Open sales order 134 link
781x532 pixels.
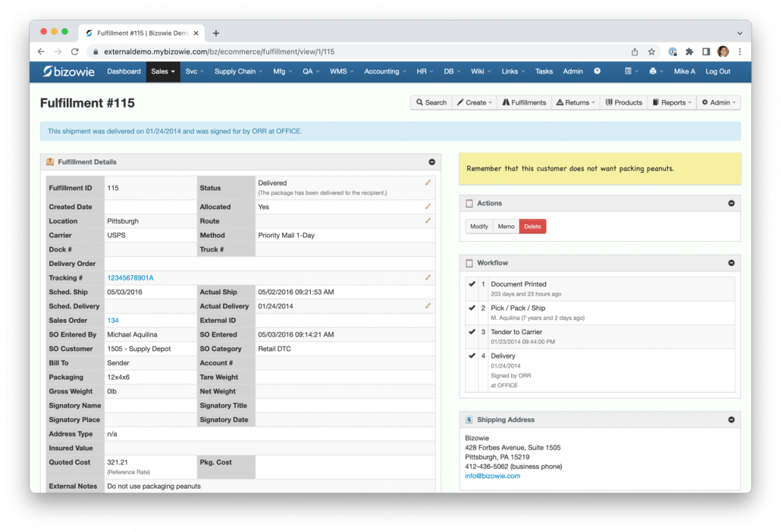(x=113, y=321)
